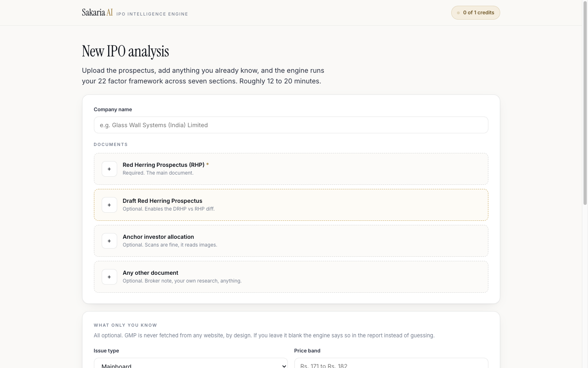Click the 'Price band' field label
588x368 pixels.
(307, 351)
